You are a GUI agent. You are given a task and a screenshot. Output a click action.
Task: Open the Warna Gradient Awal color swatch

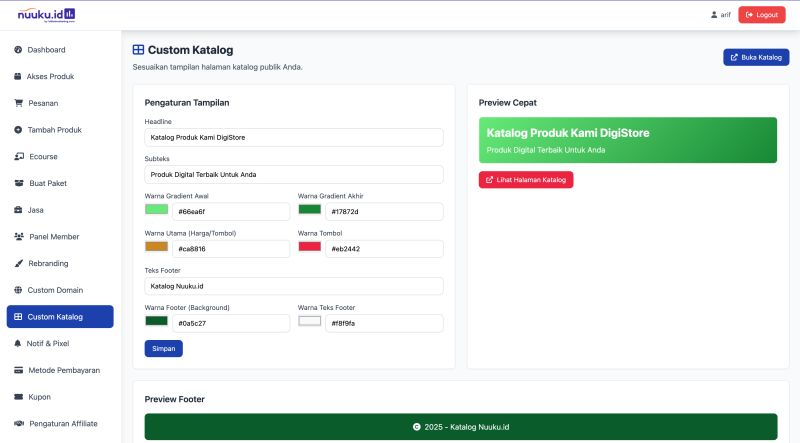click(156, 210)
